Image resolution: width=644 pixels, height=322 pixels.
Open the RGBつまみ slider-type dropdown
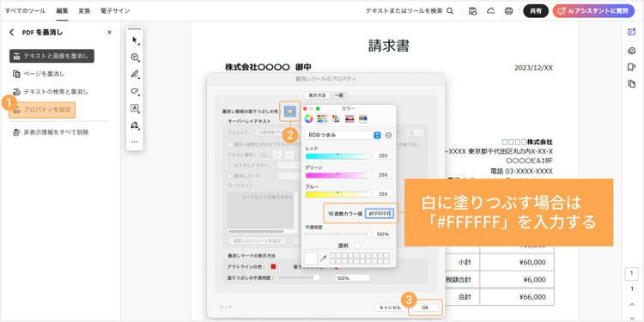(x=343, y=135)
